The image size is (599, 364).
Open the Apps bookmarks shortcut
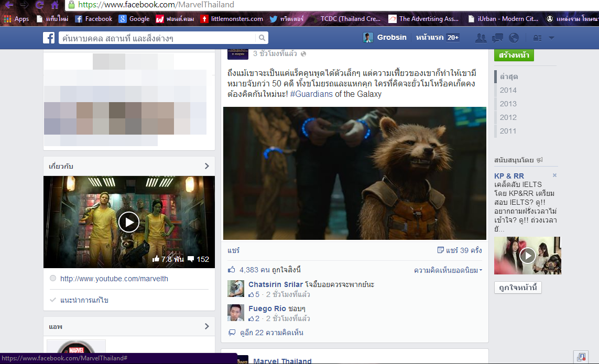click(16, 19)
